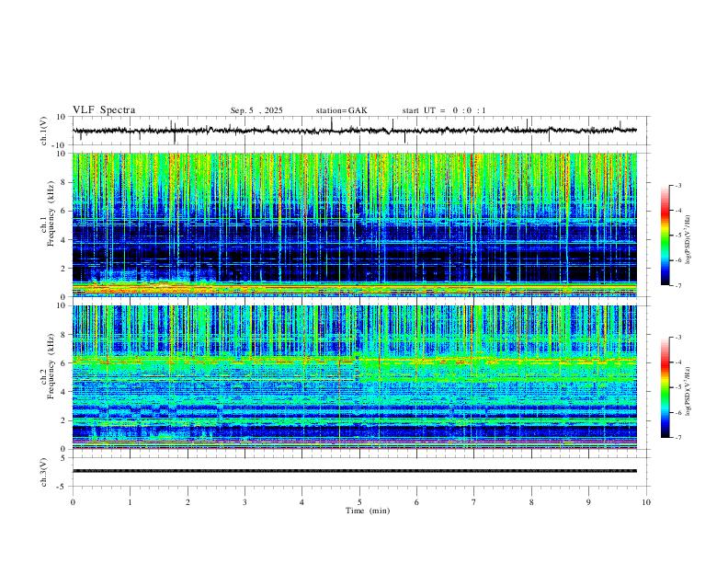This screenshot has width=728, height=563.
Task: Click the ch.1 spectrogram color bar
Action: (665, 236)
